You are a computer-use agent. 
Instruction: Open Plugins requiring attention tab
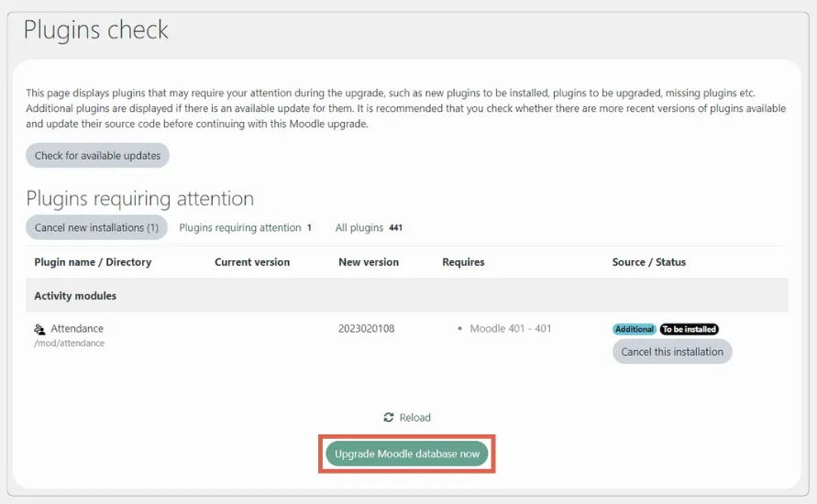click(246, 227)
